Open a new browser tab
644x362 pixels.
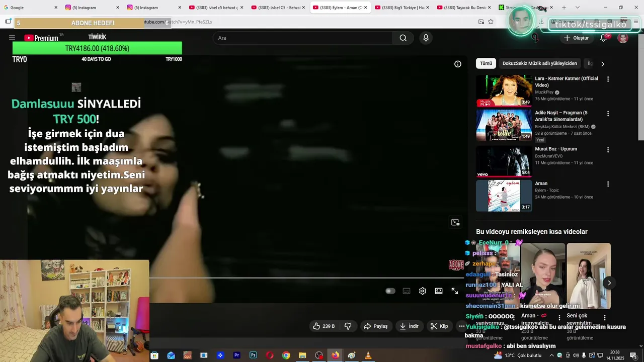[564, 8]
